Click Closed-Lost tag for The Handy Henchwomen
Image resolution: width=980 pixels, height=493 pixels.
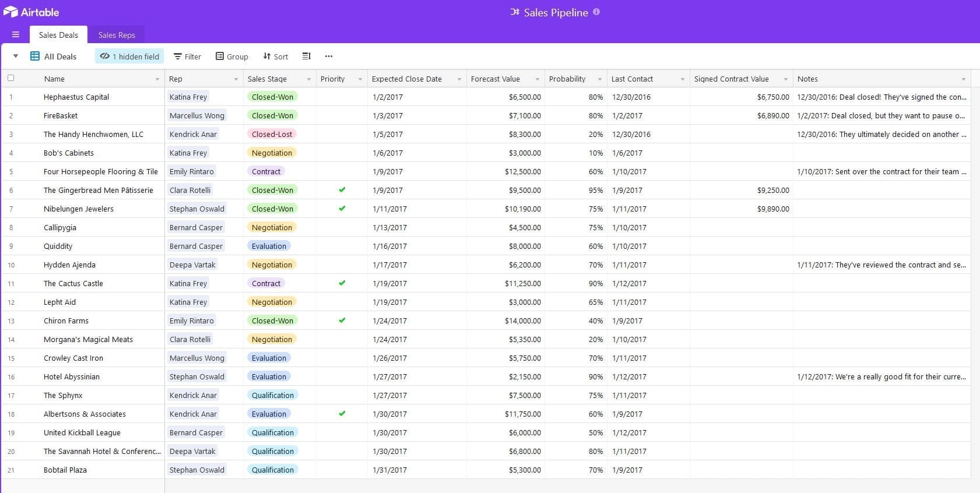pyautogui.click(x=272, y=134)
